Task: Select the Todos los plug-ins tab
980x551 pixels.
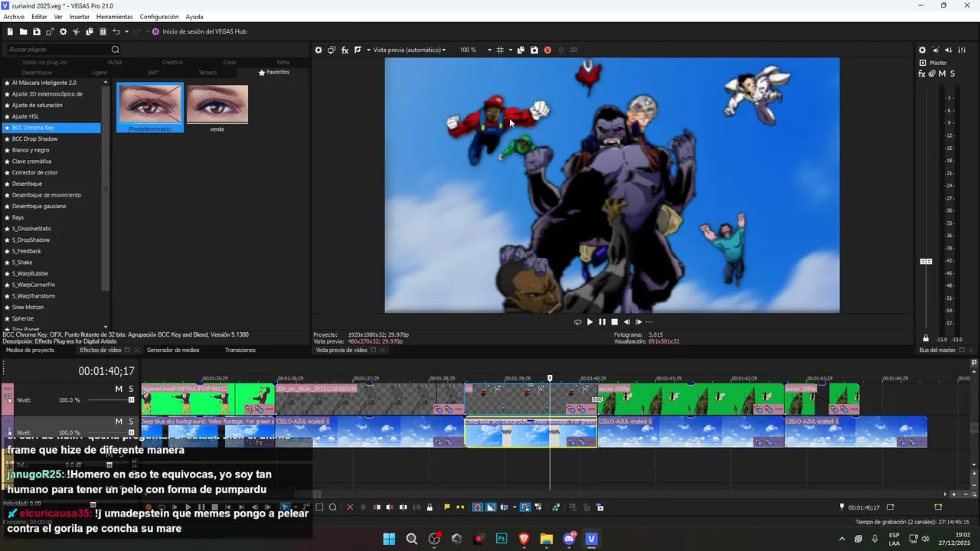Action: pos(44,62)
